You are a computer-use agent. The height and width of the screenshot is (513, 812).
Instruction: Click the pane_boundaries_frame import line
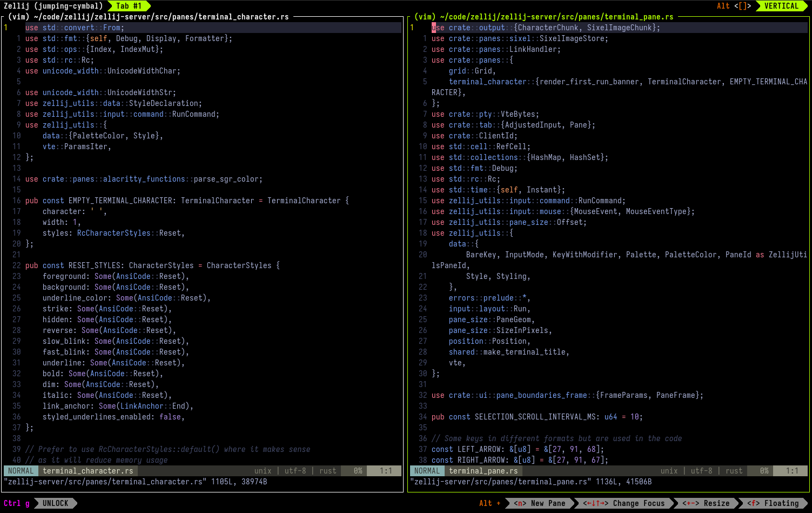tap(568, 395)
